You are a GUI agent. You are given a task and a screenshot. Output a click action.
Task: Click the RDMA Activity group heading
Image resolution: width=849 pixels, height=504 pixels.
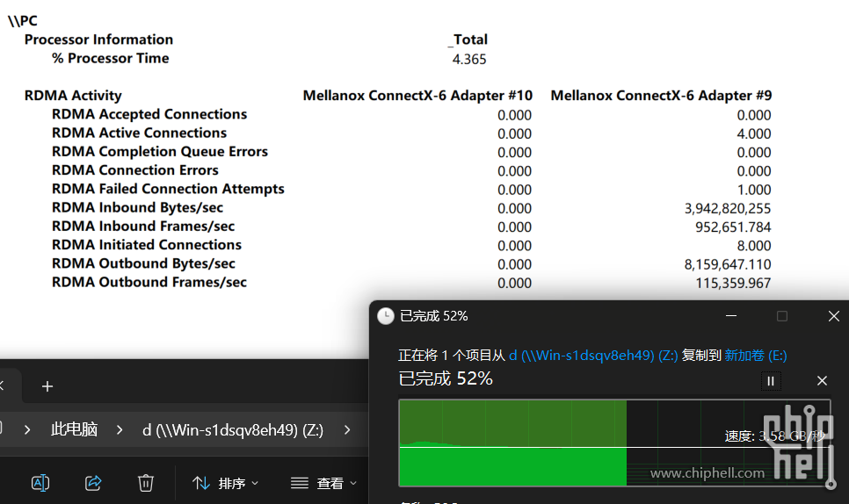(73, 96)
